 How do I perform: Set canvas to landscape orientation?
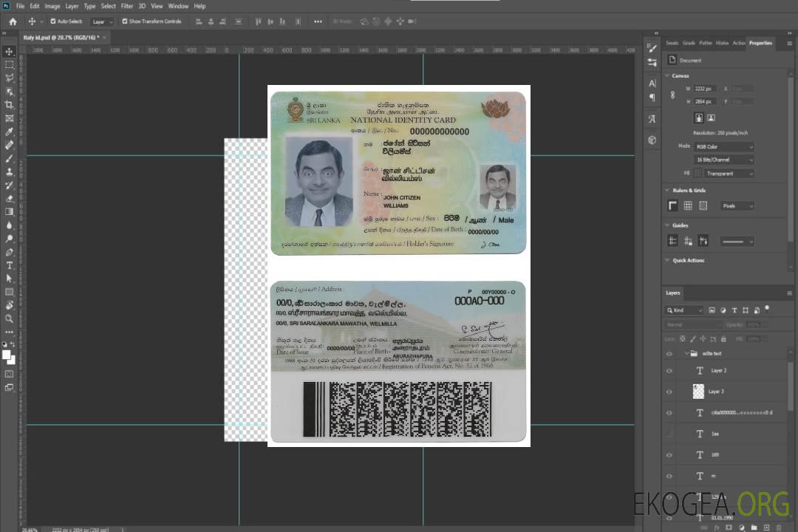(x=711, y=118)
